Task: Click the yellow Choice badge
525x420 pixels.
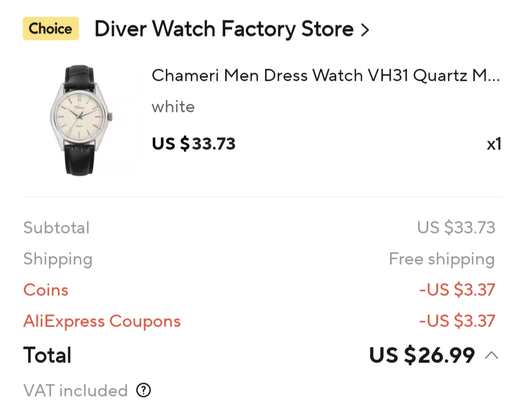Action: pos(51,29)
